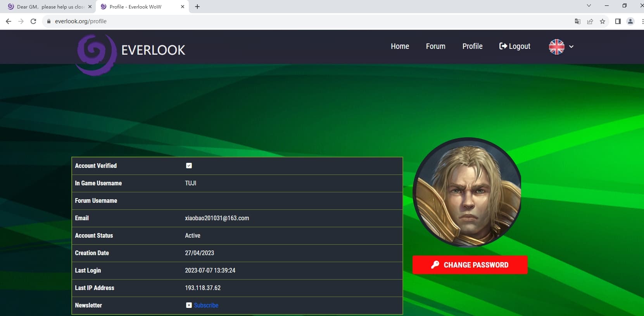Click the Change Password button

click(x=470, y=265)
